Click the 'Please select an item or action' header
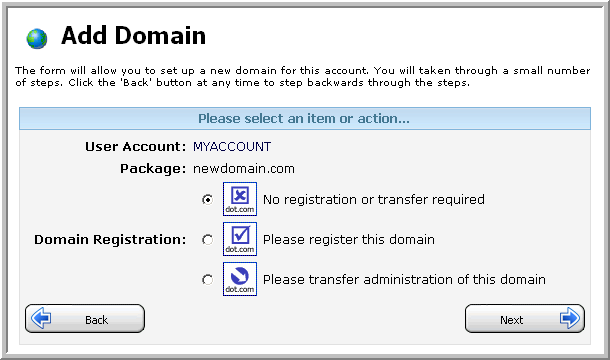This screenshot has width=610, height=360. [x=304, y=118]
